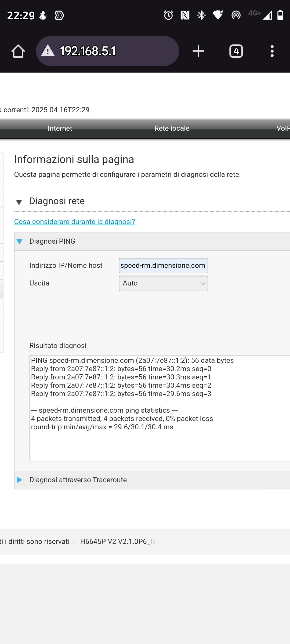Screen dimensions: 290x644
Task: Collapse the Diagnosi PING panel
Action: coord(20,241)
